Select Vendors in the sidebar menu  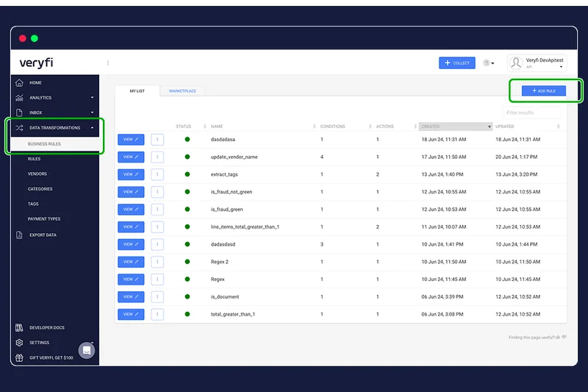tap(37, 174)
